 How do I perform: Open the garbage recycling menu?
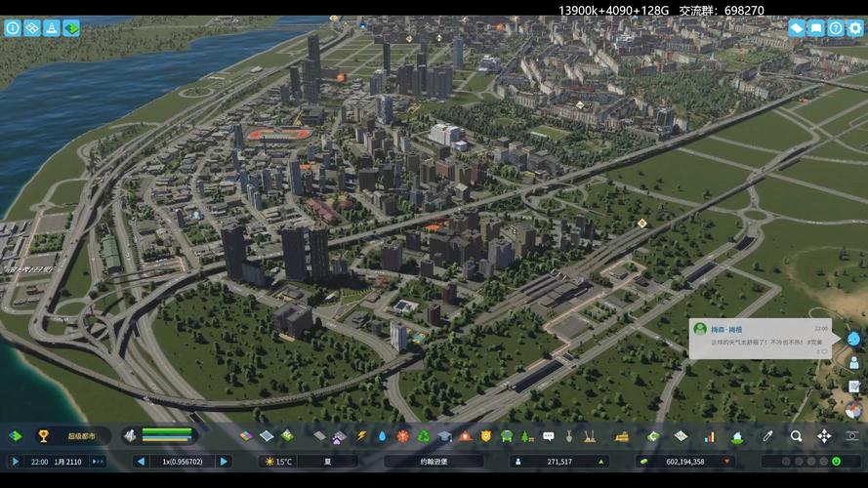[424, 436]
